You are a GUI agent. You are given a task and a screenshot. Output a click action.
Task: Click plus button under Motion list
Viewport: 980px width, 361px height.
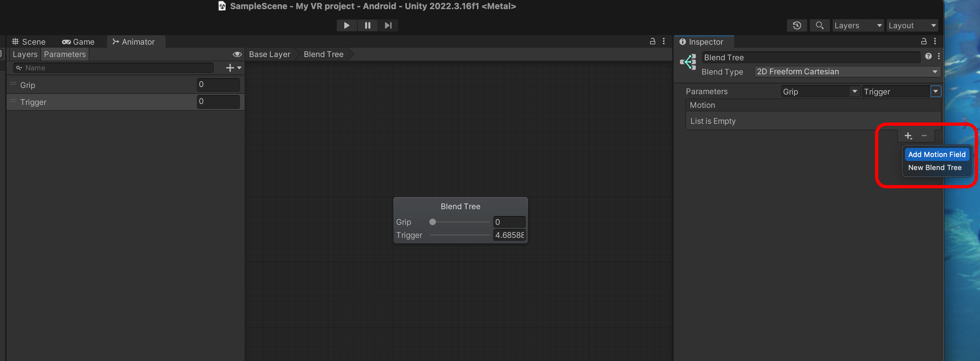(x=908, y=136)
